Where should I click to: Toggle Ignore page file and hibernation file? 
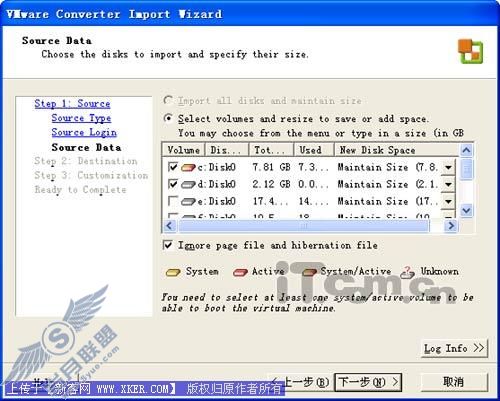coord(168,245)
